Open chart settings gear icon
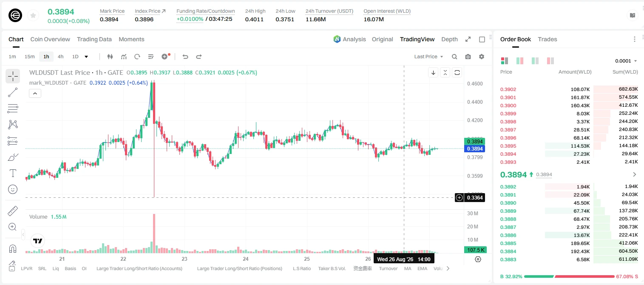Viewport: 644px width, 285px height. [x=482, y=57]
